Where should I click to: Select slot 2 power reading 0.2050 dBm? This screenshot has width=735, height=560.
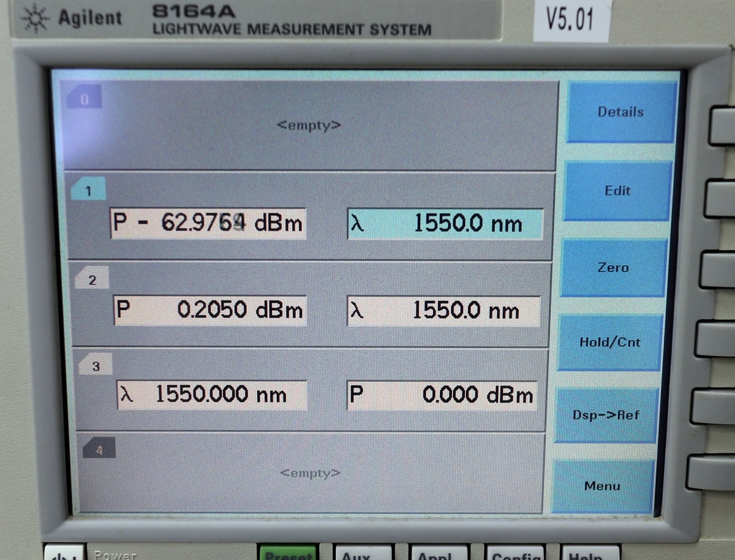tap(210, 310)
